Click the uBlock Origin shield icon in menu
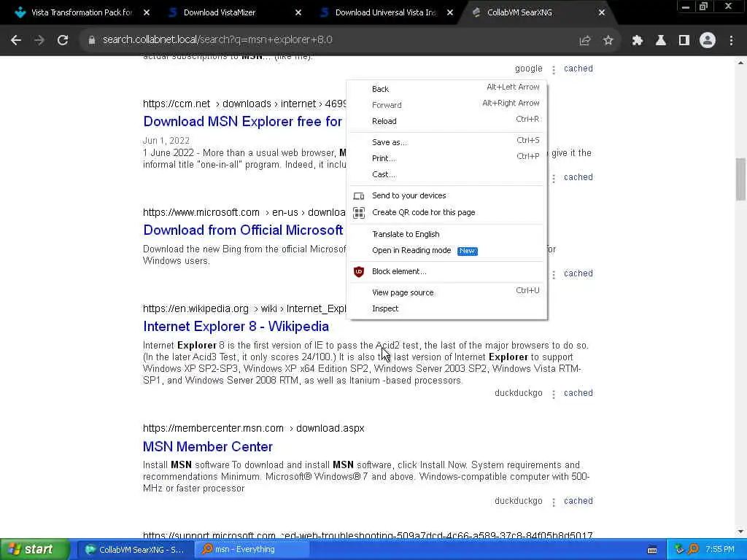The width and height of the screenshot is (747, 560). coord(359,271)
